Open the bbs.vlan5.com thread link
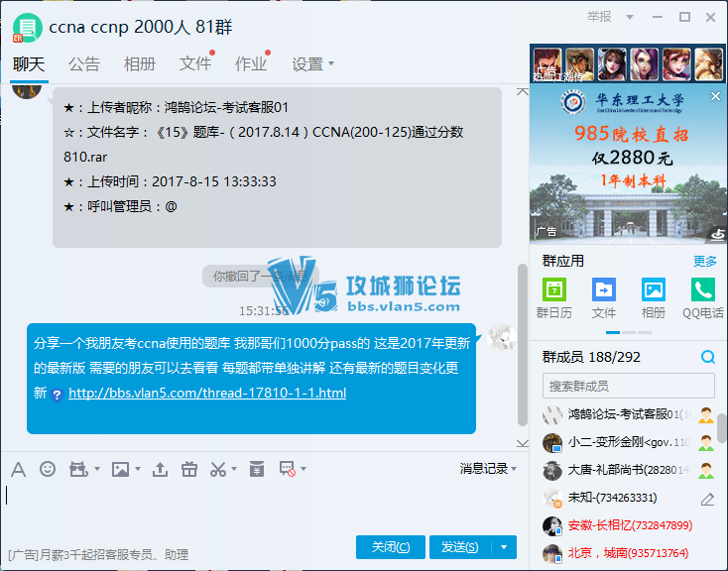This screenshot has width=728, height=571. point(207,394)
